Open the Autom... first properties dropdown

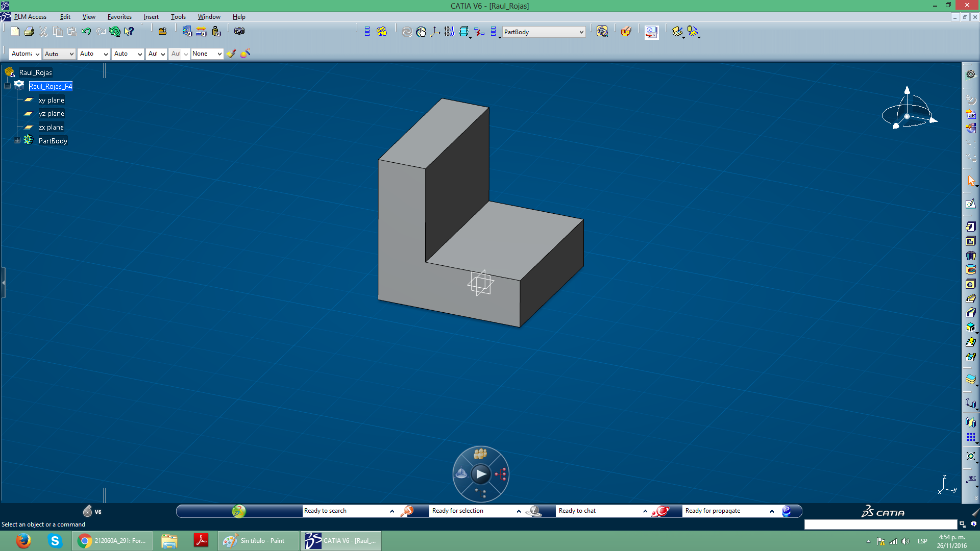pyautogui.click(x=25, y=54)
